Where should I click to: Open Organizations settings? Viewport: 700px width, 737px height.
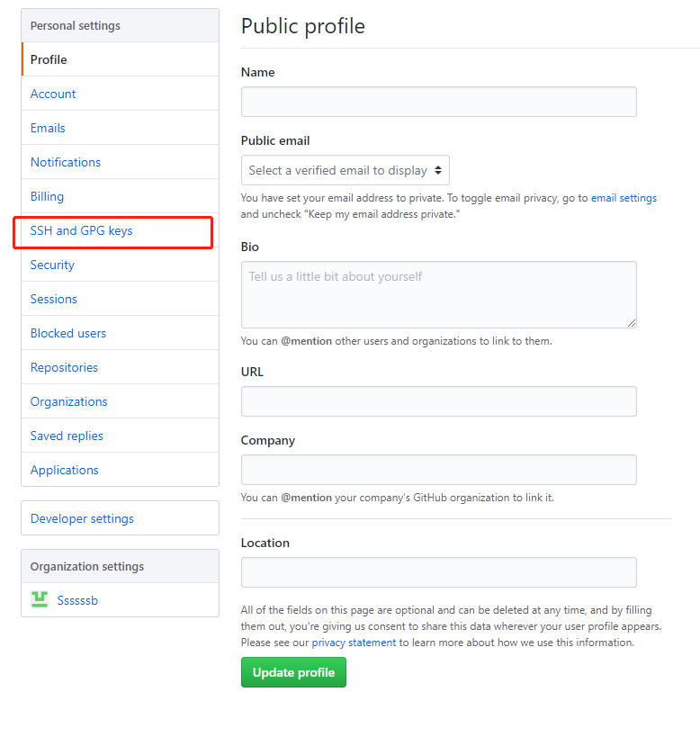pos(68,402)
